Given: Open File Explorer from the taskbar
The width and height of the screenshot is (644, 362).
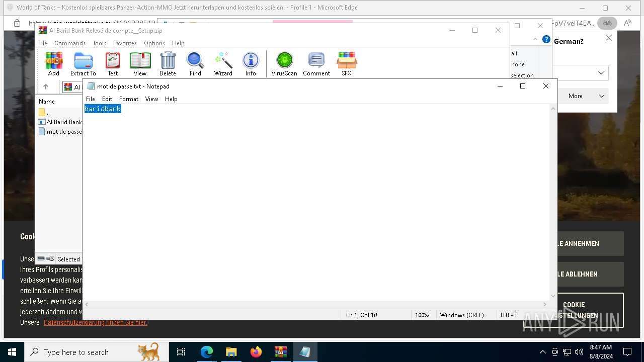Looking at the screenshot, I should coord(231,352).
